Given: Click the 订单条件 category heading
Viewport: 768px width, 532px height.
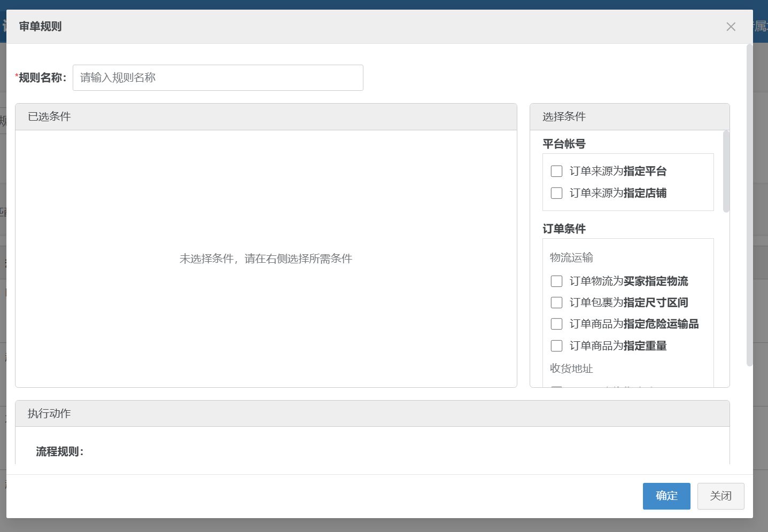Looking at the screenshot, I should tap(564, 229).
